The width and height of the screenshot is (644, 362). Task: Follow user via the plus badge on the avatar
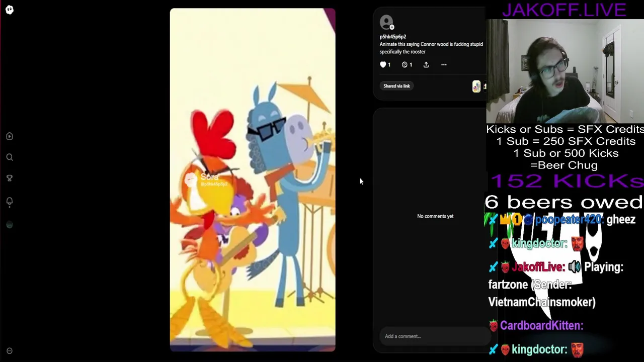(392, 27)
